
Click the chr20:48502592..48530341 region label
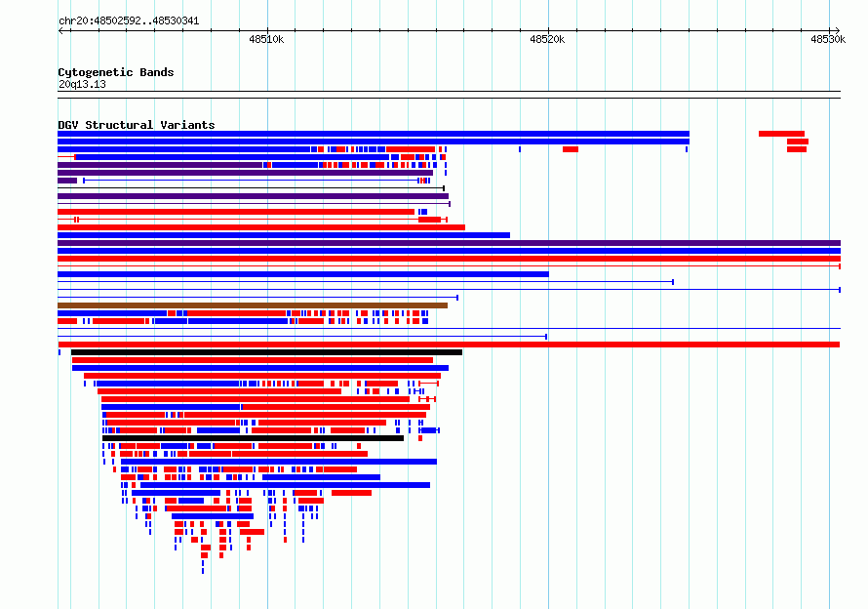129,20
